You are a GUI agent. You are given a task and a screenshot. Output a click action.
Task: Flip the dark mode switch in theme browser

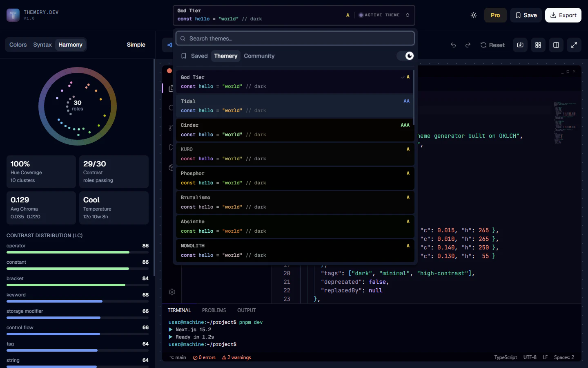point(405,56)
